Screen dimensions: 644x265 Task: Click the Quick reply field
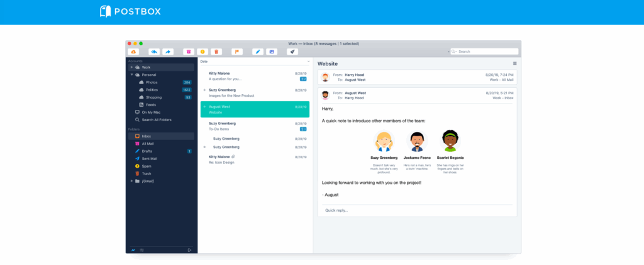pos(415,210)
